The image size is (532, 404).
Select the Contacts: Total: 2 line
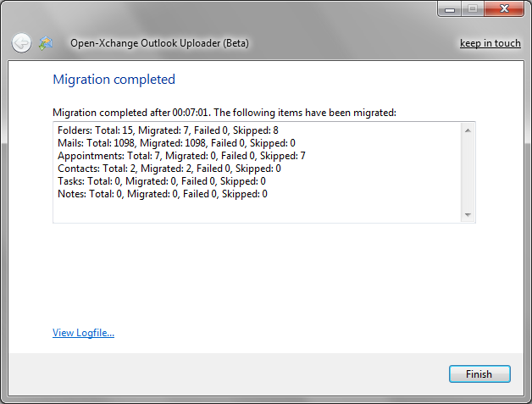pos(169,169)
